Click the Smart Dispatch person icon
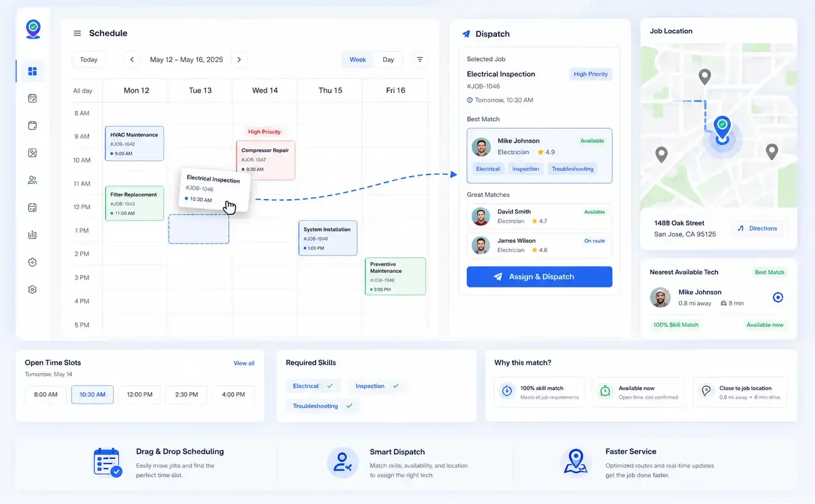This screenshot has width=815, height=504. coord(342,462)
